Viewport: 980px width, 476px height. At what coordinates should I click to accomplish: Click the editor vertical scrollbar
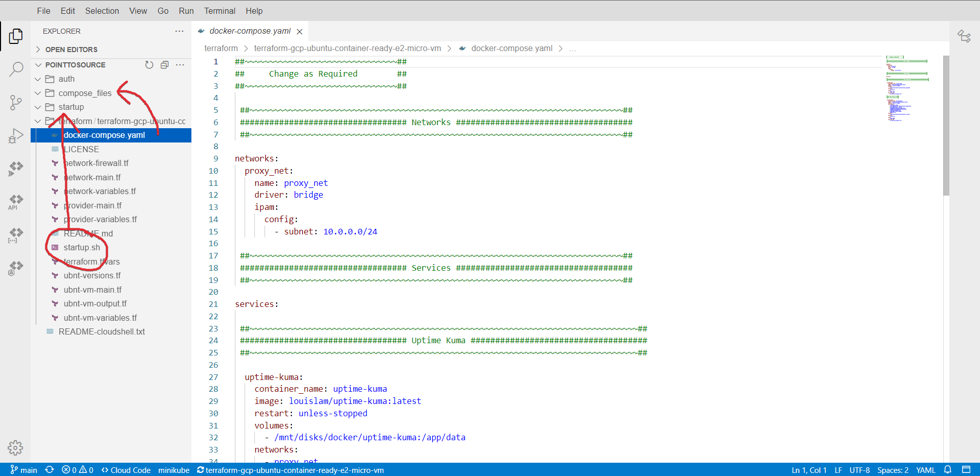tap(946, 125)
